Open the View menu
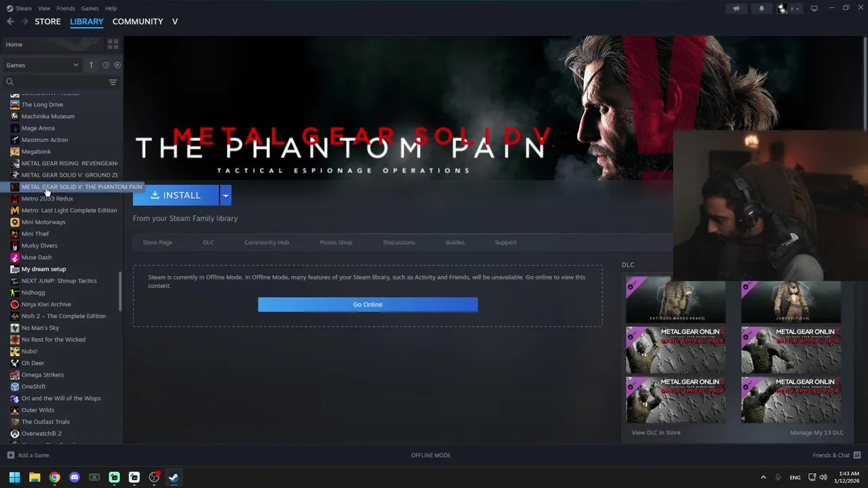This screenshot has height=488, width=868. coord(44,8)
